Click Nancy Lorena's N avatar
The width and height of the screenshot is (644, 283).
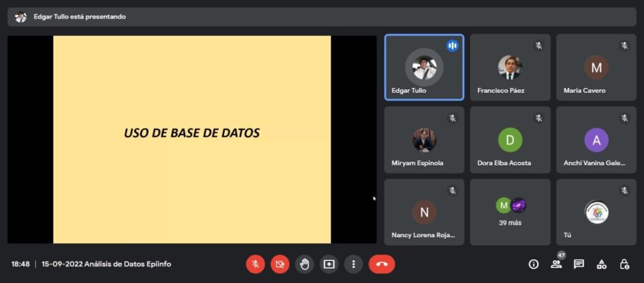pos(425,213)
